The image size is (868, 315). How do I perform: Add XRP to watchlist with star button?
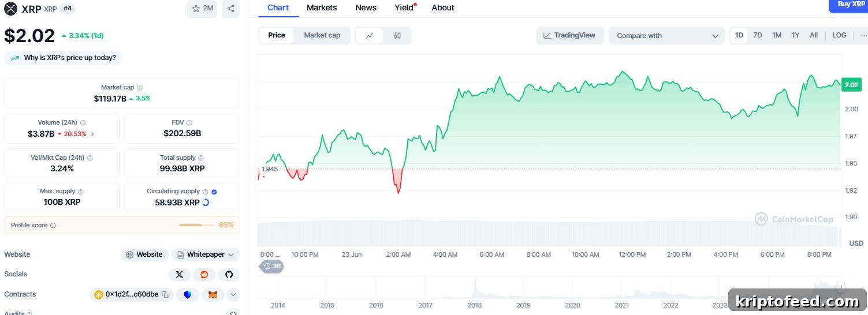tap(202, 9)
